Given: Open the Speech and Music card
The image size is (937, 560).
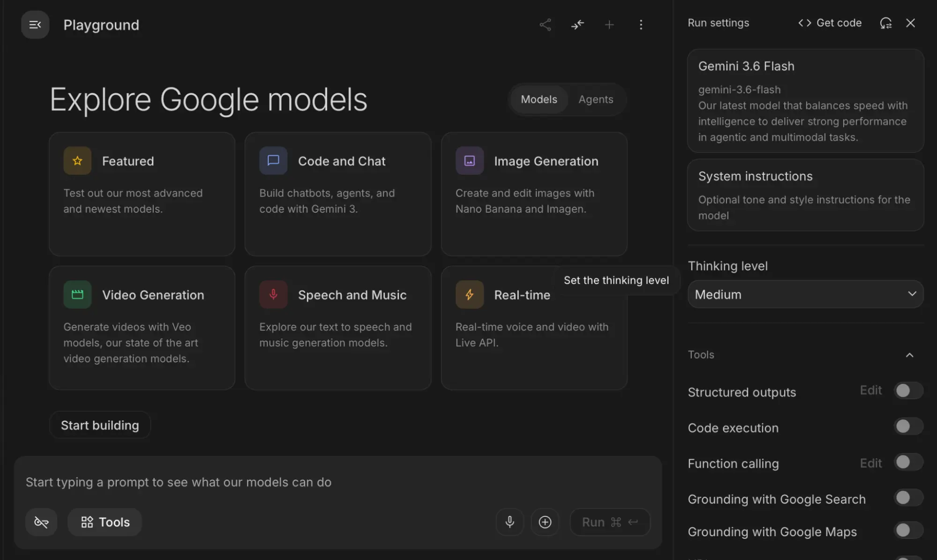Looking at the screenshot, I should point(338,328).
